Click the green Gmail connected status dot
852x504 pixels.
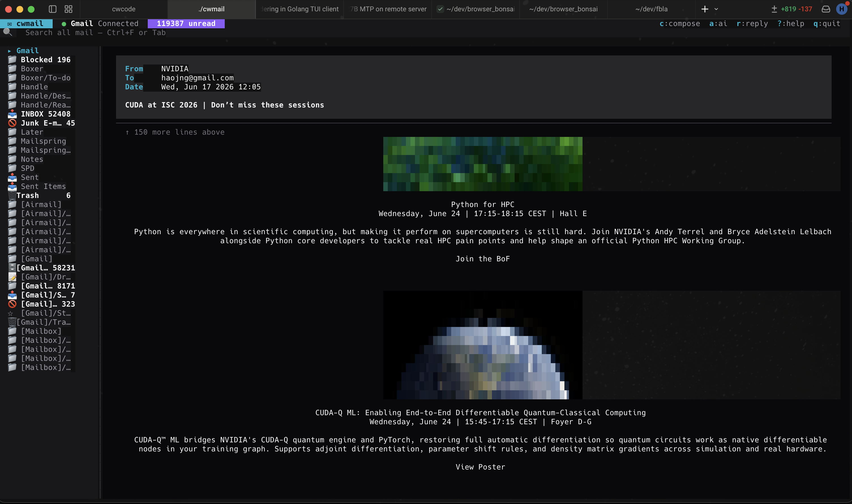(64, 24)
